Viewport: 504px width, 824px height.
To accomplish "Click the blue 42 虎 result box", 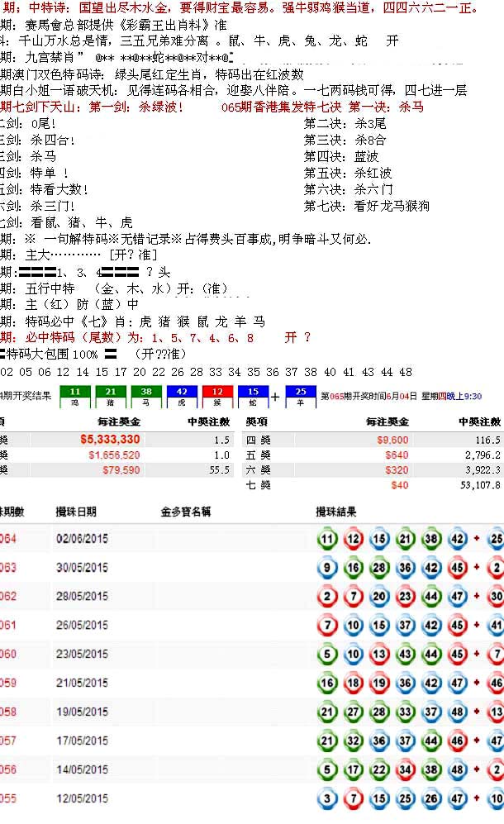I will coord(182,397).
